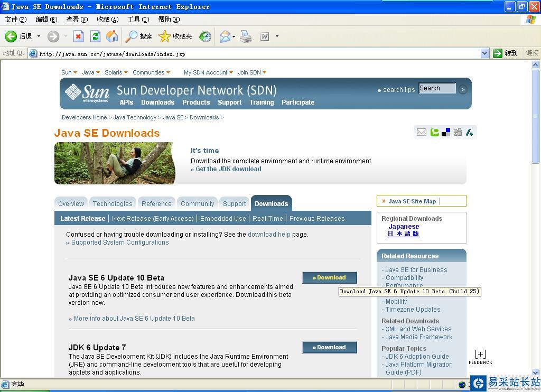The width and height of the screenshot is (541, 392).
Task: Switch to the Support tab
Action: click(234, 203)
